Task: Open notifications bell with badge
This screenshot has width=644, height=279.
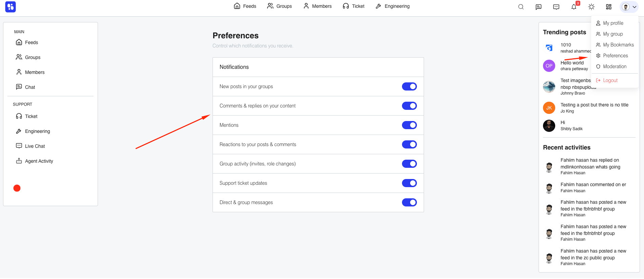Action: click(574, 7)
